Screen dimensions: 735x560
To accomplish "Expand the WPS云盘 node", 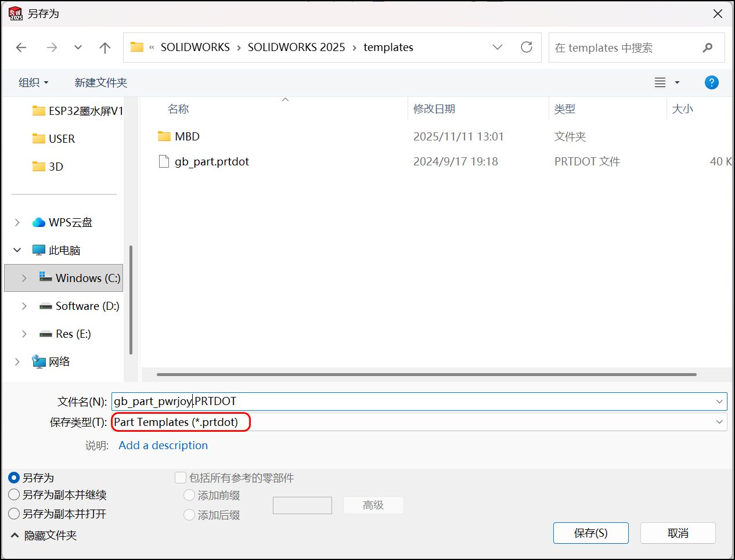I will click(17, 222).
